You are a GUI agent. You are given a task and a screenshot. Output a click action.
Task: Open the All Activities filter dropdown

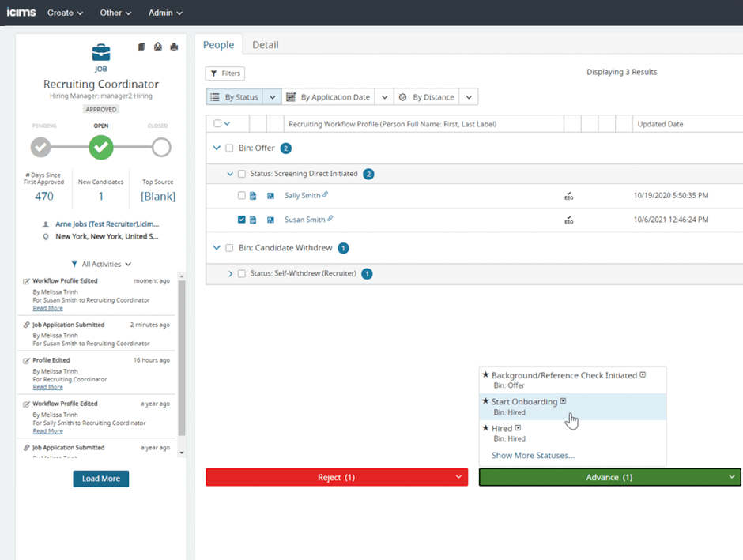tap(101, 264)
